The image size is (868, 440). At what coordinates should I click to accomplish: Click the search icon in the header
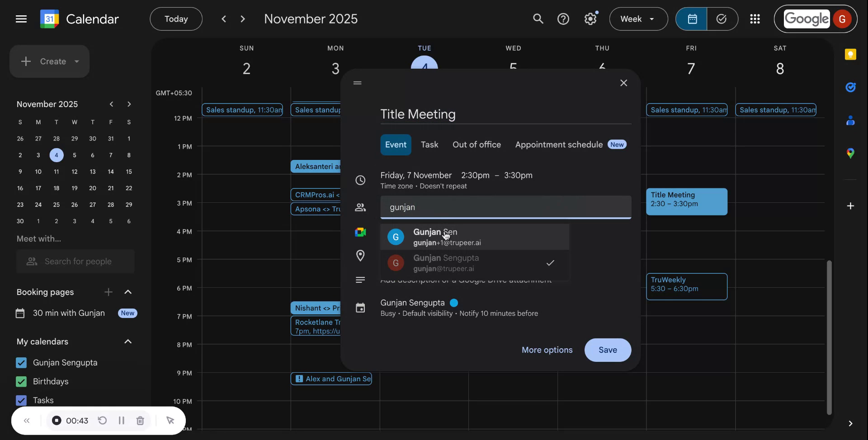[x=538, y=19]
